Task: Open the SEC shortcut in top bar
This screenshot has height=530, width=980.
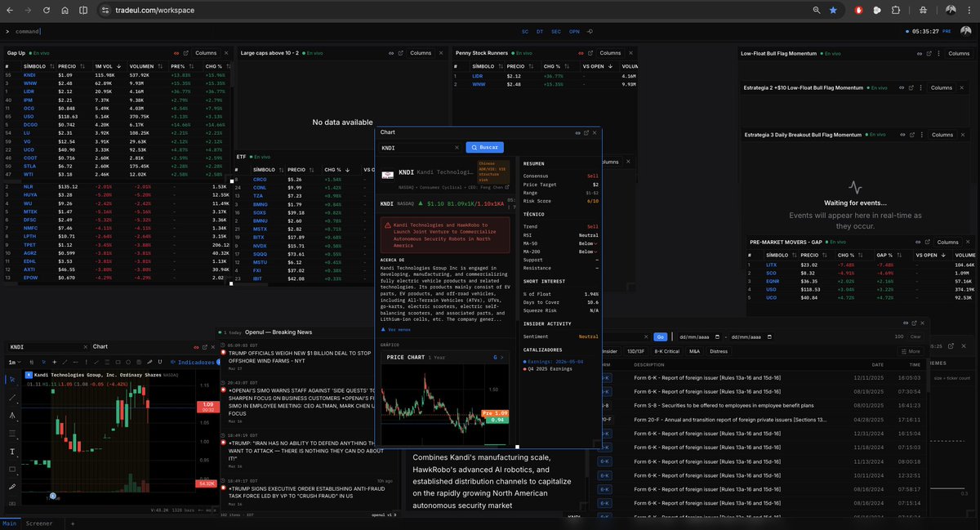Action: pos(556,31)
